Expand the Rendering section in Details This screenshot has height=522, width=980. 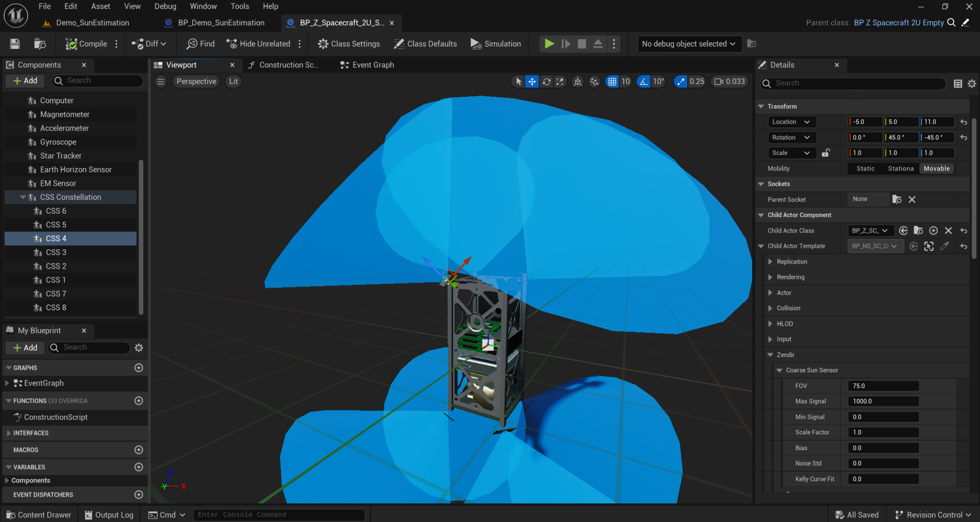tap(770, 277)
